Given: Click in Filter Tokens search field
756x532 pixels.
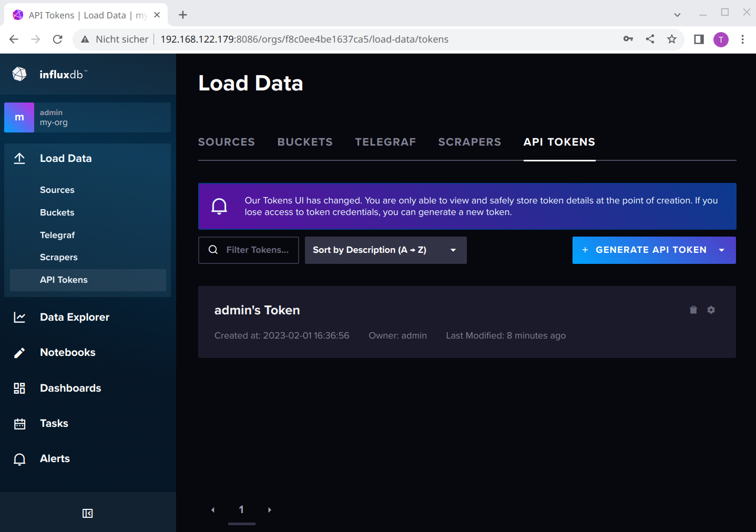Looking at the screenshot, I should coord(249,250).
